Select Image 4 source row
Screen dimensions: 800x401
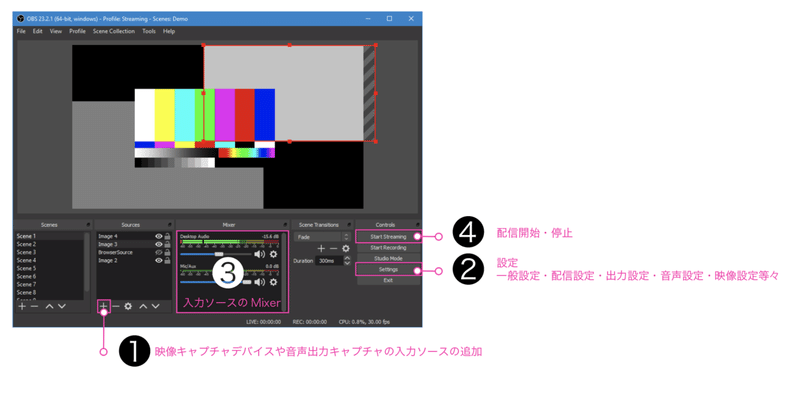coord(134,236)
